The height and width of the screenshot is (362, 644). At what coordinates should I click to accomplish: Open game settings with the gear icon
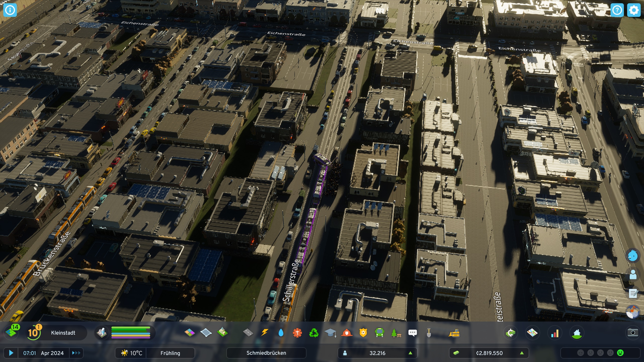tap(633, 10)
